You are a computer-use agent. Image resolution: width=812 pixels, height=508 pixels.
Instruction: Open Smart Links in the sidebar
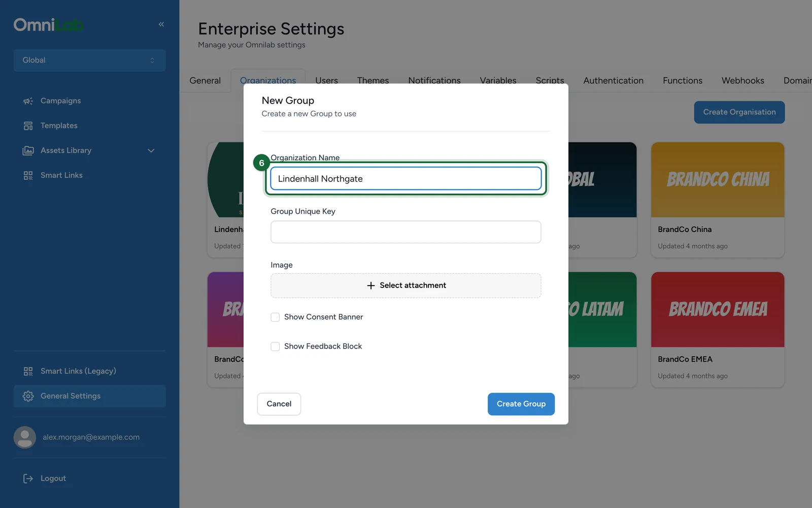(89, 176)
